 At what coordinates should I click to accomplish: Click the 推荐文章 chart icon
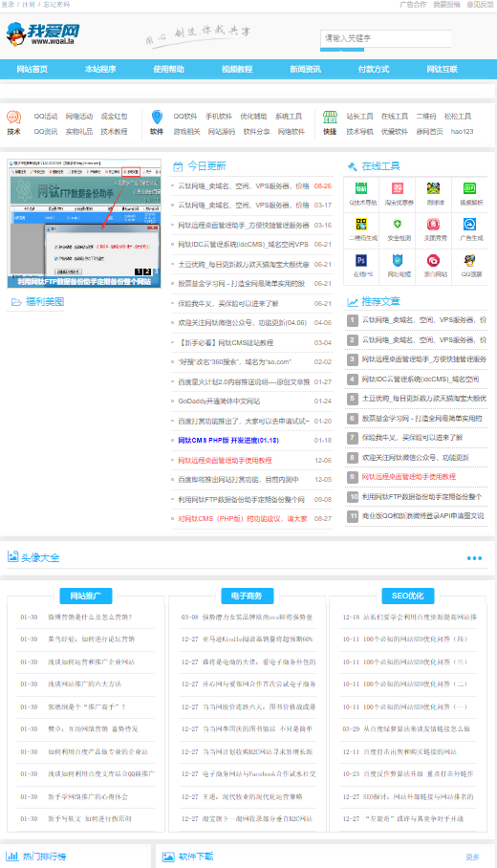(352, 302)
